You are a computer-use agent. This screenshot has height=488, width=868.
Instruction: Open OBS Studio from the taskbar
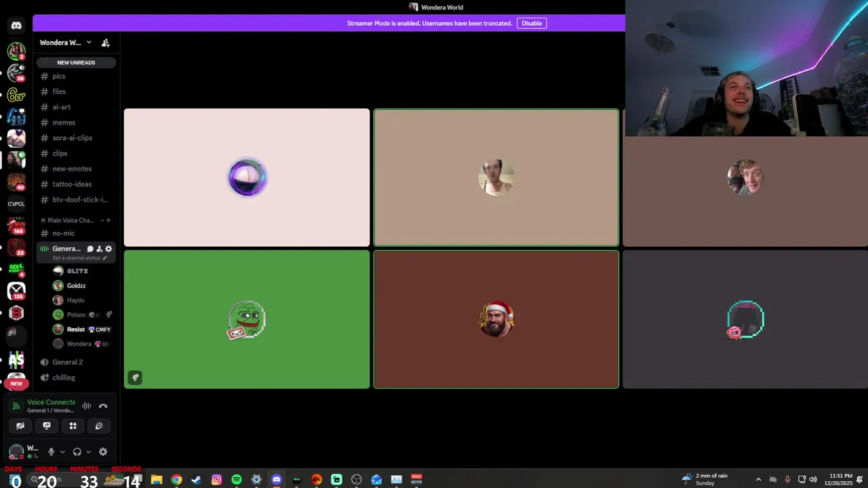[x=357, y=480]
